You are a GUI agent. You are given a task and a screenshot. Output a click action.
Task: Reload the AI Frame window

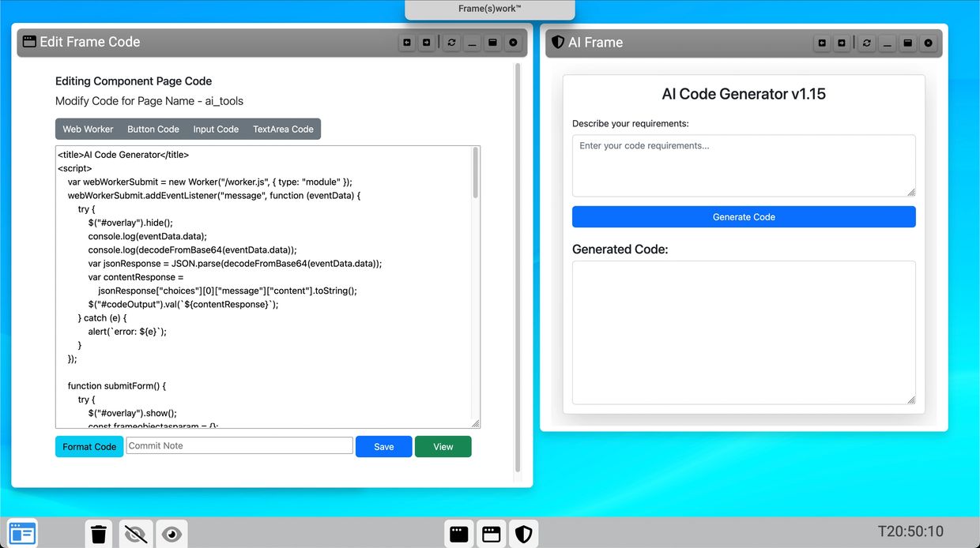coord(866,43)
